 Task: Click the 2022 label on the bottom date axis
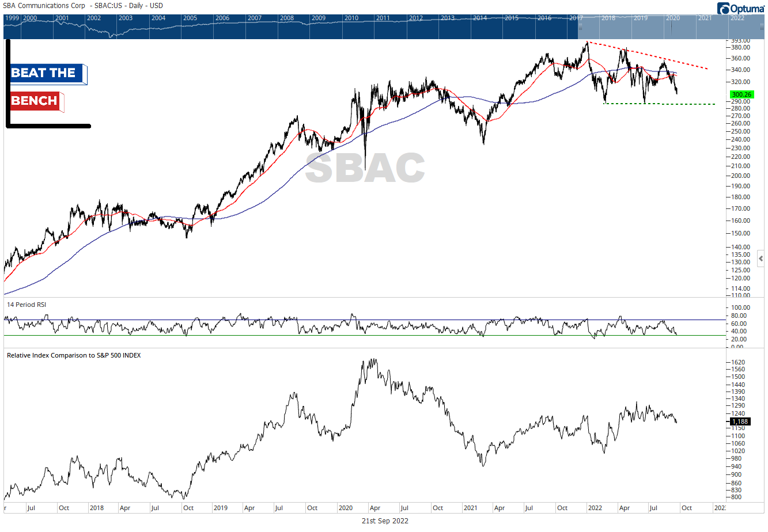(x=595, y=508)
